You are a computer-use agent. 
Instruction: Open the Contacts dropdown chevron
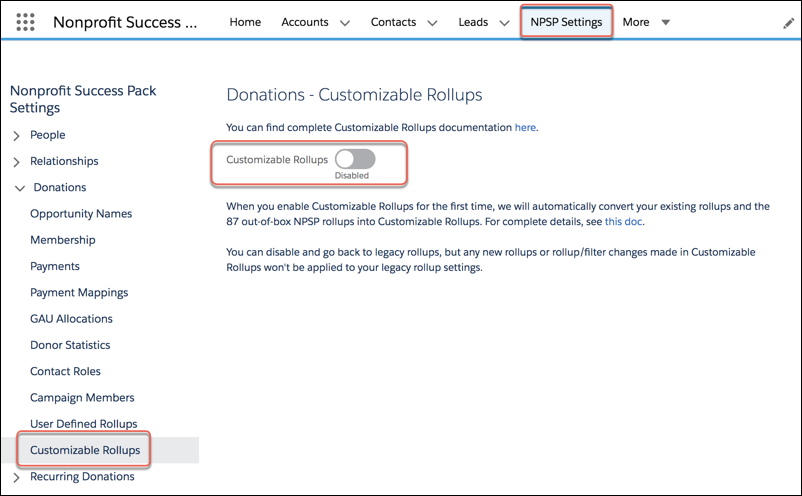tap(432, 23)
